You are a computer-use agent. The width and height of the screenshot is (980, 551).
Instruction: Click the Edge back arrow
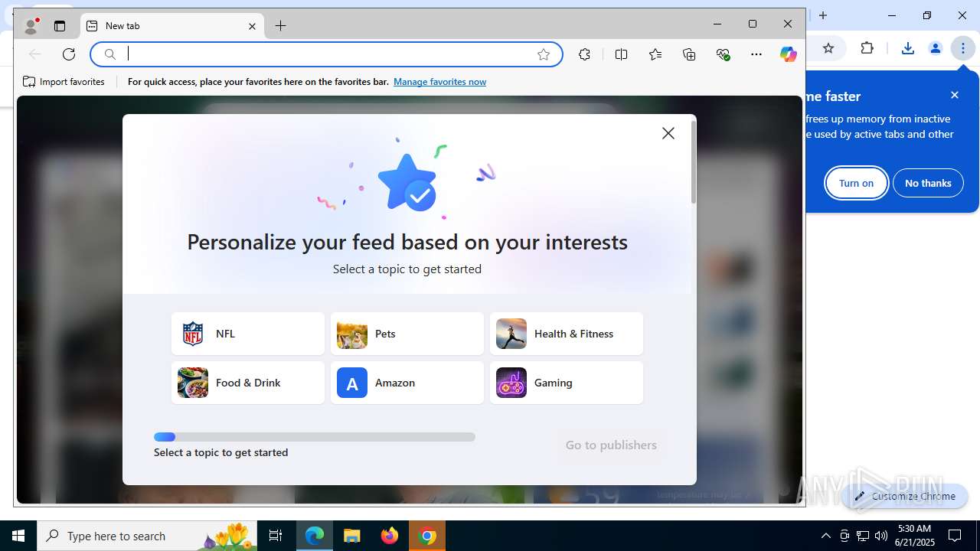coord(34,54)
